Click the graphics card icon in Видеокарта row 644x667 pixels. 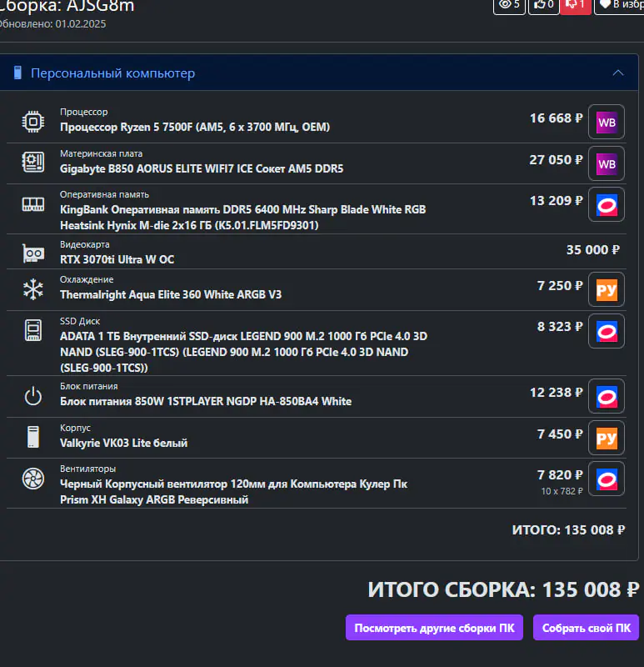(x=32, y=253)
